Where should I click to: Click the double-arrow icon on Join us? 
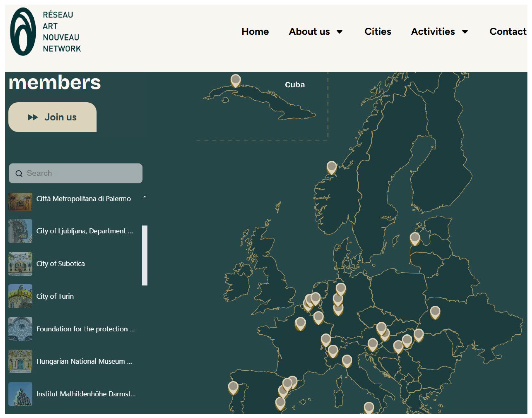33,117
